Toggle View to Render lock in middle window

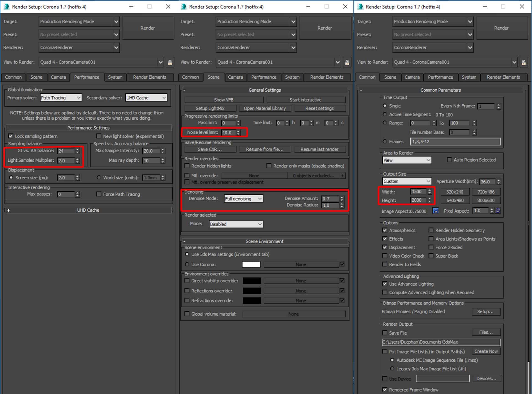(347, 62)
